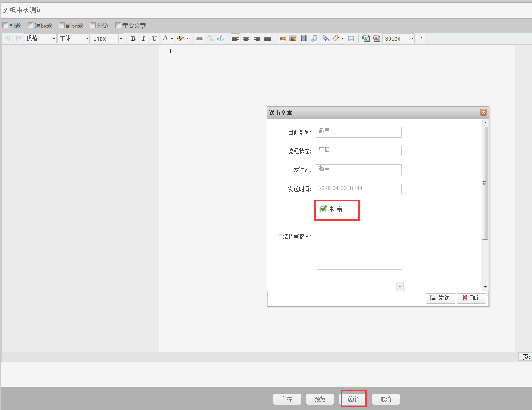Toggle bold formatting in the editor toolbar

click(x=133, y=39)
